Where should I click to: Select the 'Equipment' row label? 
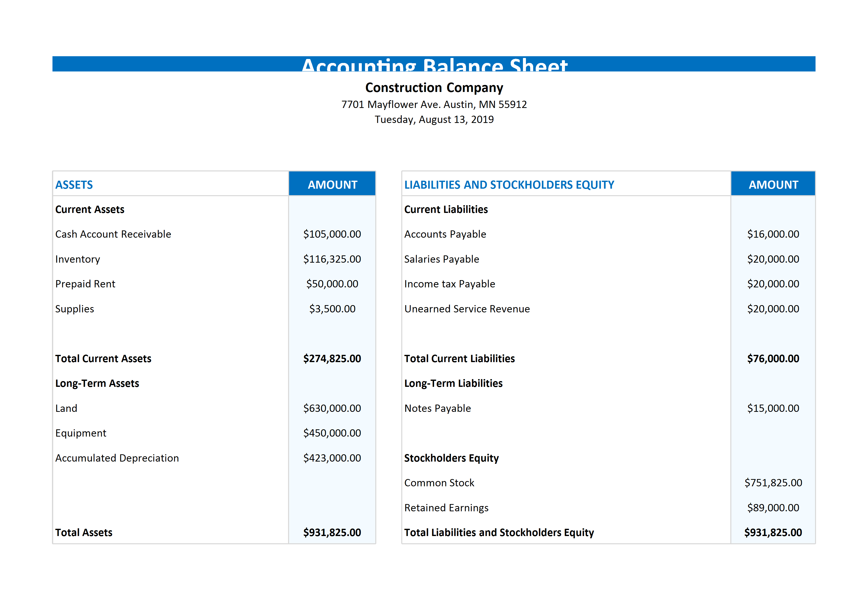point(81,434)
